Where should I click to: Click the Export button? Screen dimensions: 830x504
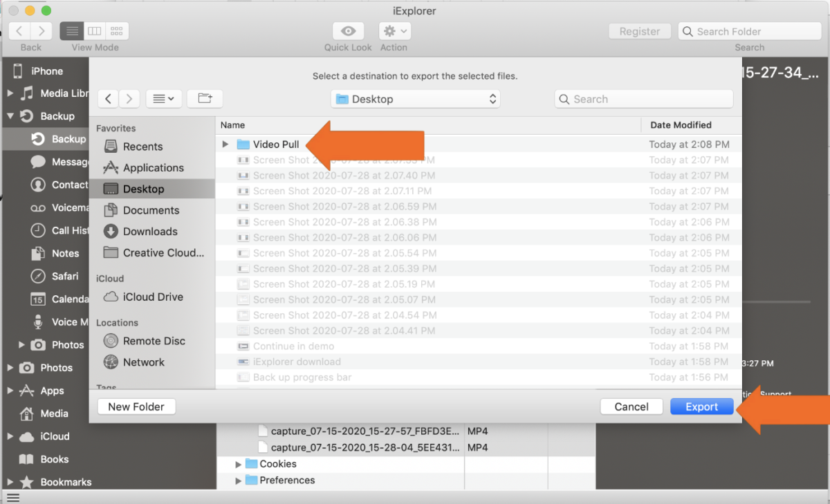pos(701,407)
